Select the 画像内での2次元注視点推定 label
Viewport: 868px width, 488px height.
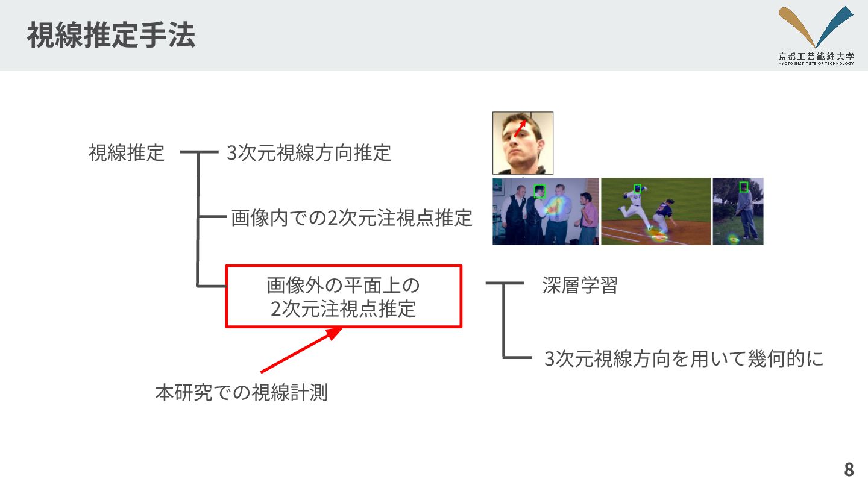[351, 218]
